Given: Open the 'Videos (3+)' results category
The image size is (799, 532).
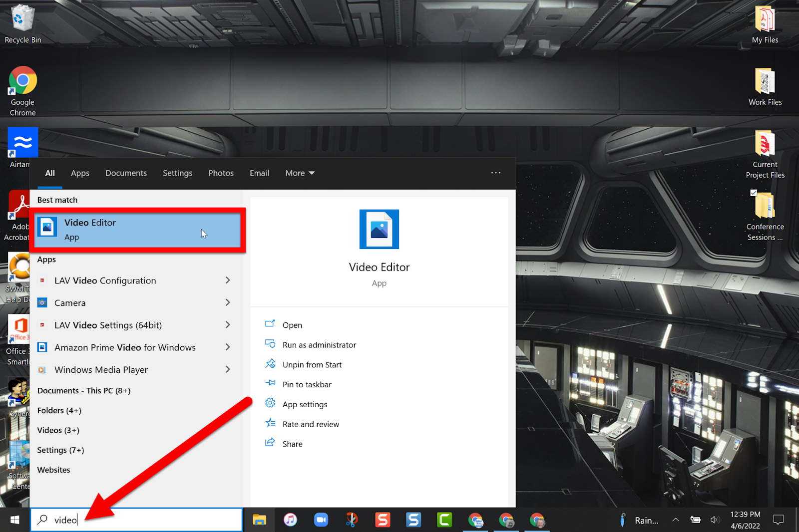Looking at the screenshot, I should [58, 430].
